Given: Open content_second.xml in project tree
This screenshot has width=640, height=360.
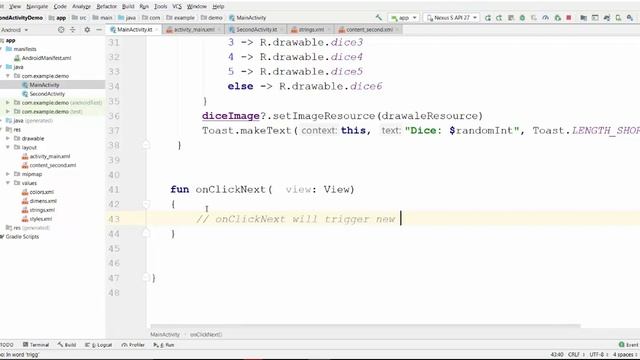Looking at the screenshot, I should (49, 165).
